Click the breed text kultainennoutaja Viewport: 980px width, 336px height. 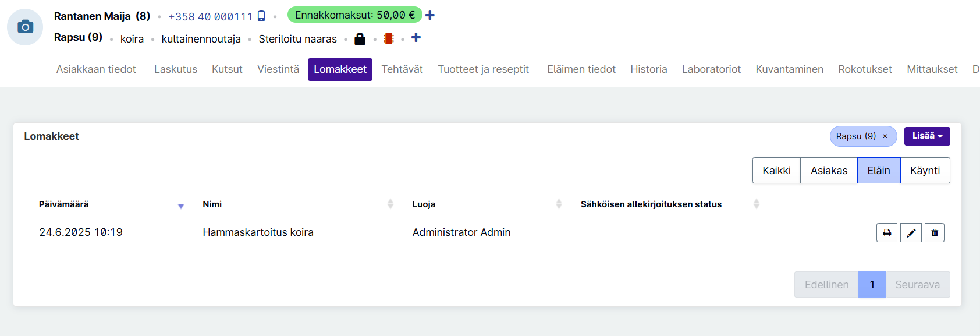[x=201, y=39]
